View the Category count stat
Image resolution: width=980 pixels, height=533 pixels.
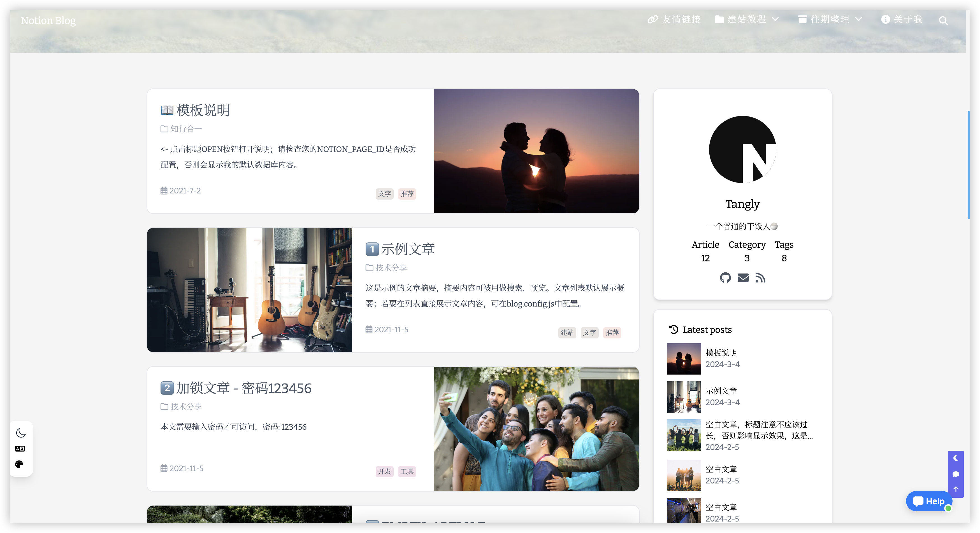[747, 251]
